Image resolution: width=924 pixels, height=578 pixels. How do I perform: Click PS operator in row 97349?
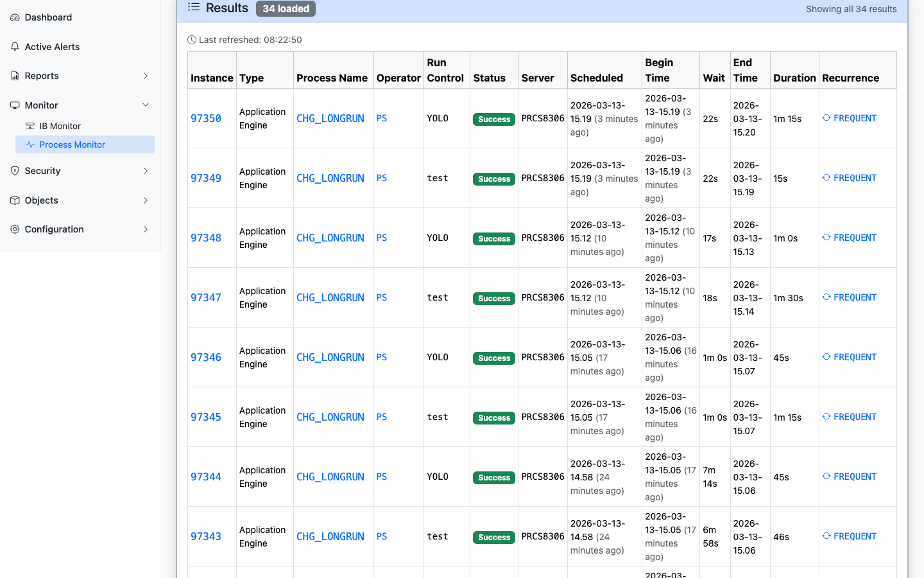(x=382, y=178)
